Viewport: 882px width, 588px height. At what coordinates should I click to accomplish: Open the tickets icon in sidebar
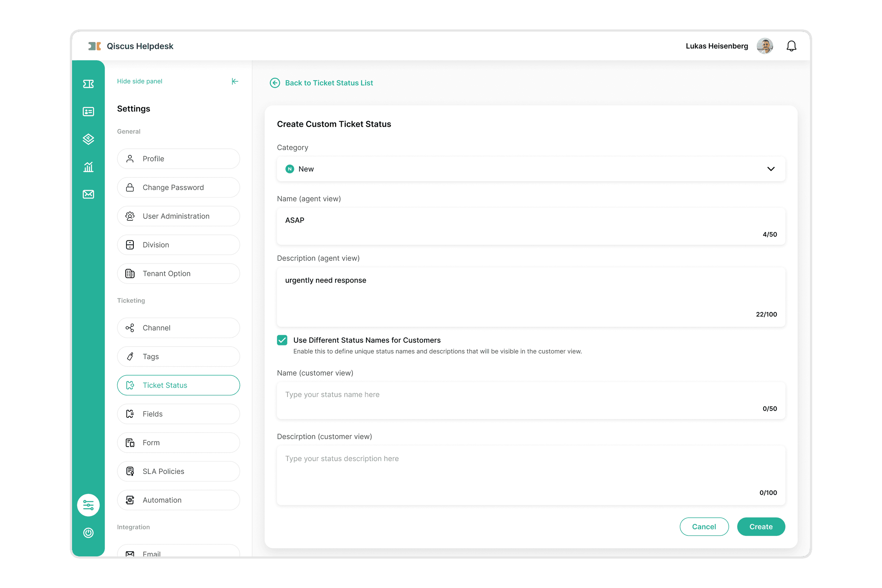click(x=88, y=84)
